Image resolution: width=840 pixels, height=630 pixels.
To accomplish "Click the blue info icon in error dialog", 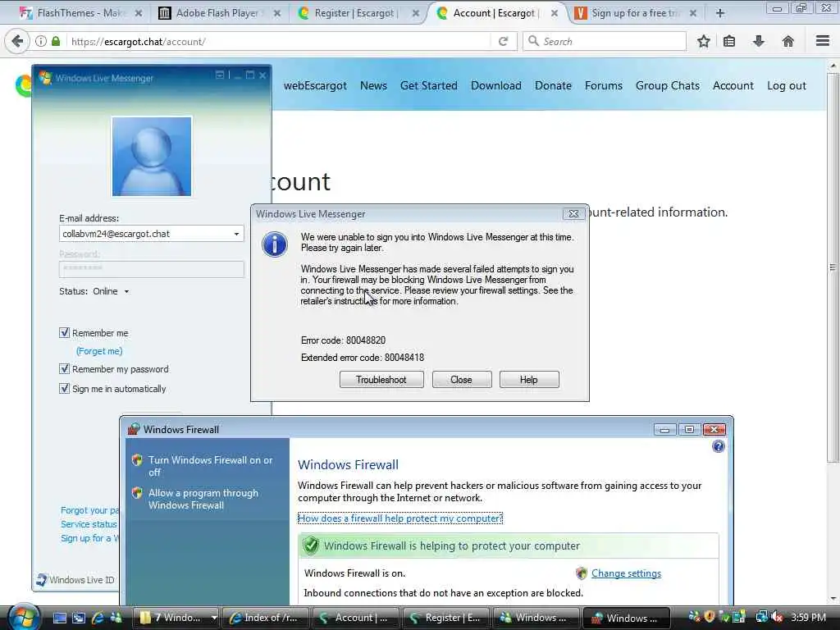I will tap(274, 244).
